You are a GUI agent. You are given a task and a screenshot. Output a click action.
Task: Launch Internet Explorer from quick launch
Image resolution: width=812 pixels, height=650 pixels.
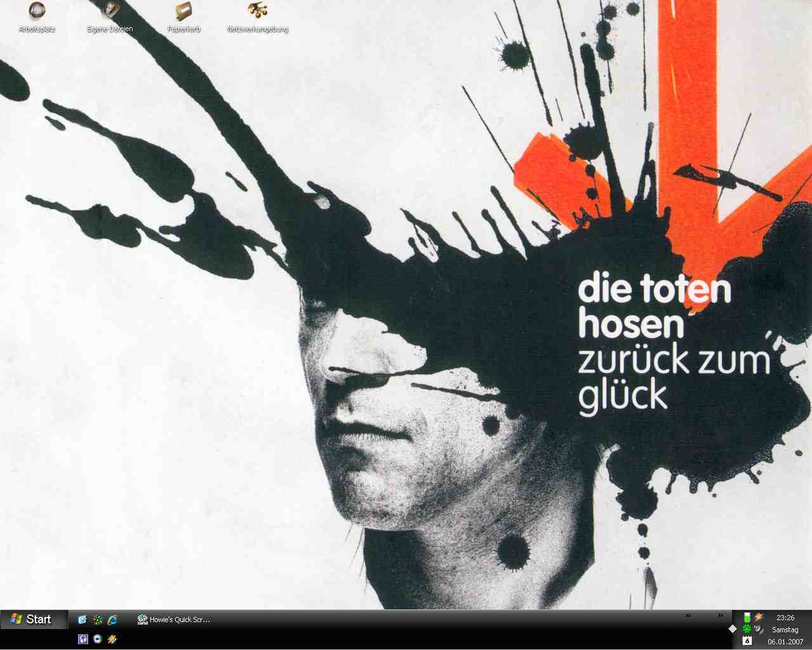click(x=113, y=620)
